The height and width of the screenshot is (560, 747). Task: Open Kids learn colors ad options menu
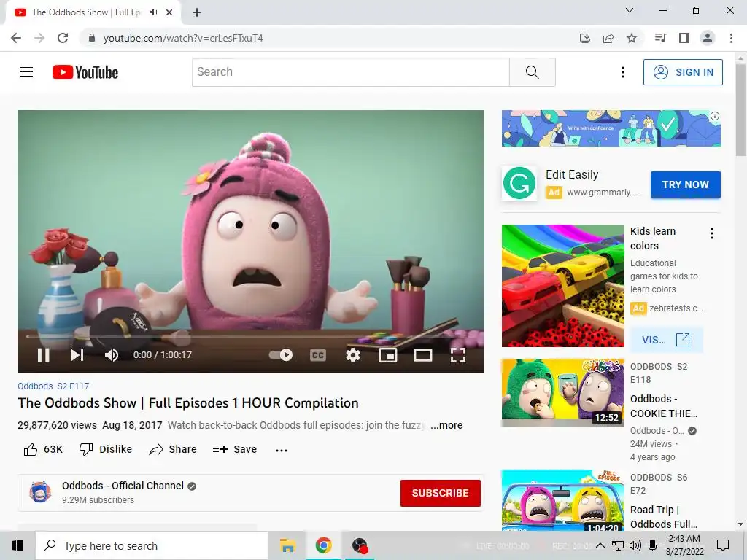[x=712, y=233]
